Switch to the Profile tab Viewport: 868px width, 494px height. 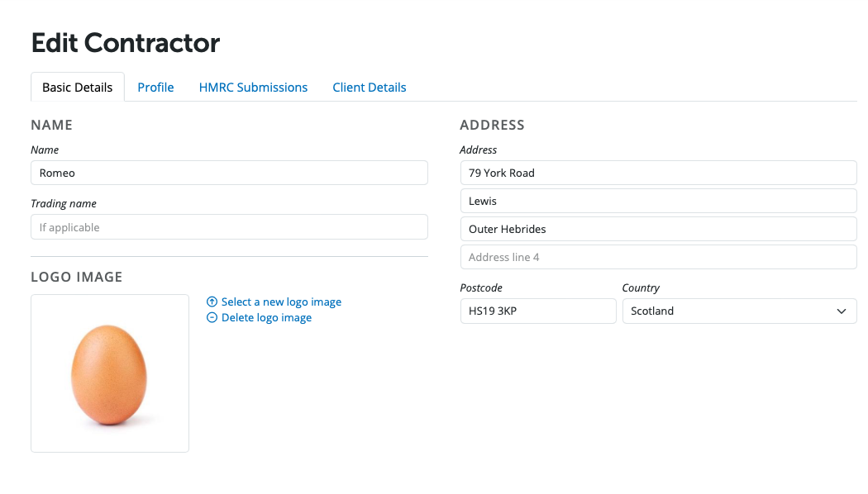click(155, 88)
